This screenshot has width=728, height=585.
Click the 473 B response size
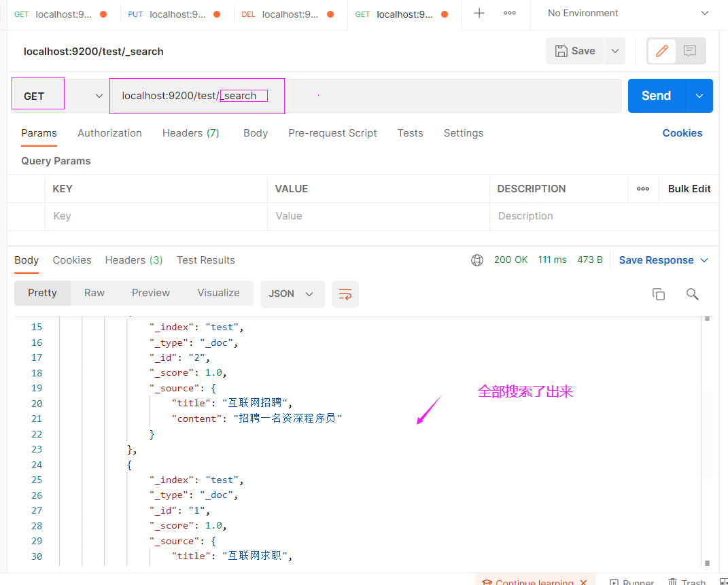[589, 260]
